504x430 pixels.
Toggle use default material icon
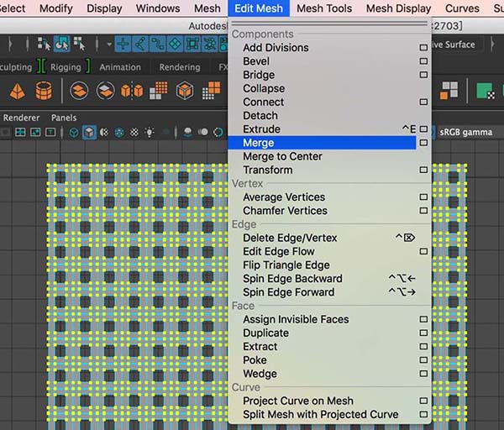pos(104,132)
